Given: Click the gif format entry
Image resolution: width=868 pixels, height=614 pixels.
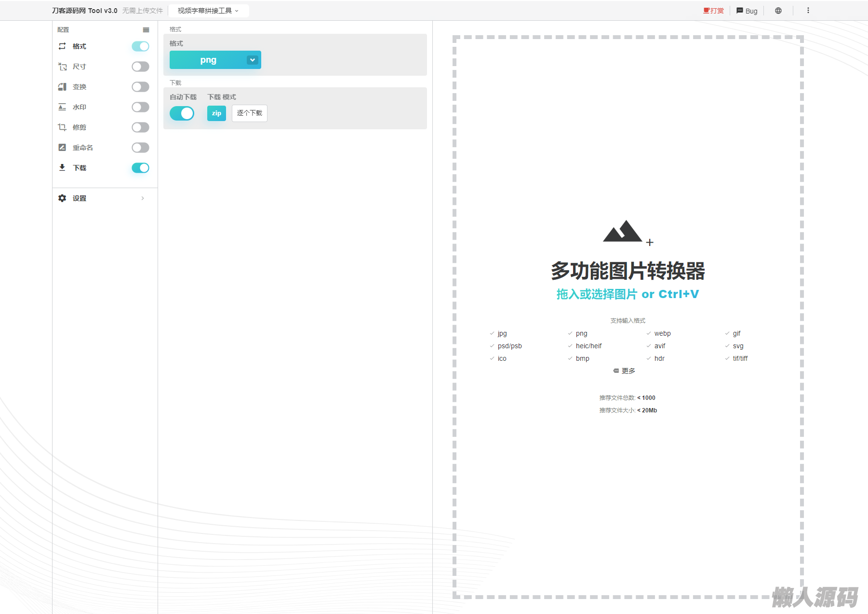Looking at the screenshot, I should (x=736, y=333).
